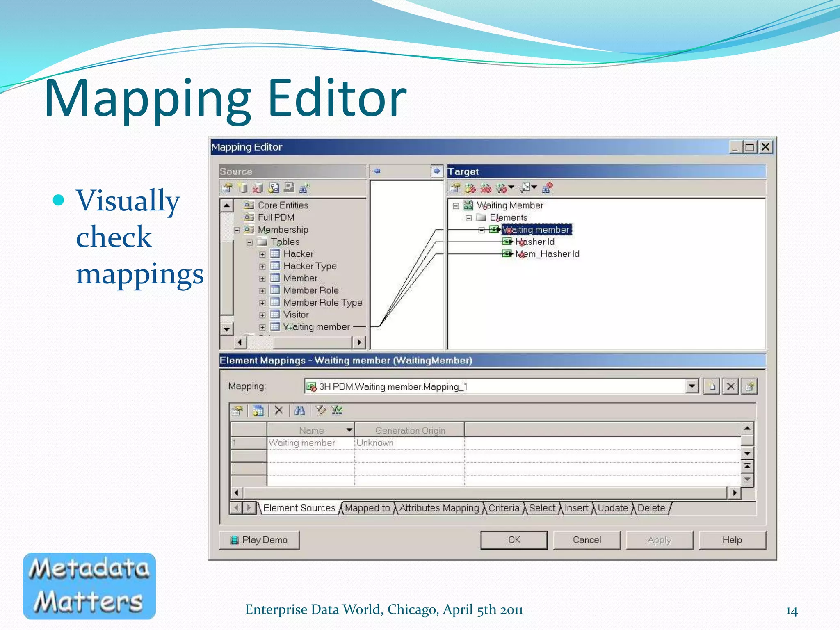The height and width of the screenshot is (630, 840).
Task: Open the Update tab
Action: 613,508
